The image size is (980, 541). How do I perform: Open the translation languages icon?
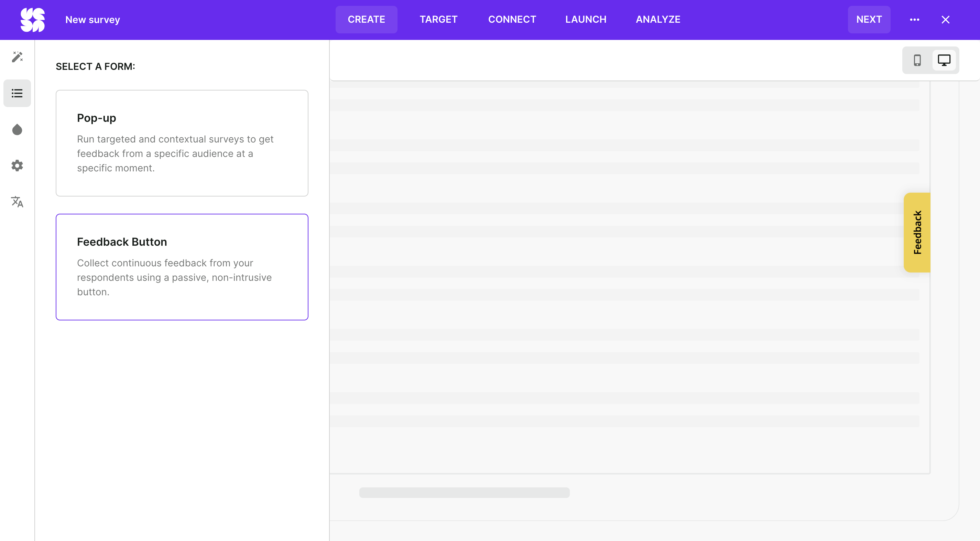click(x=17, y=202)
